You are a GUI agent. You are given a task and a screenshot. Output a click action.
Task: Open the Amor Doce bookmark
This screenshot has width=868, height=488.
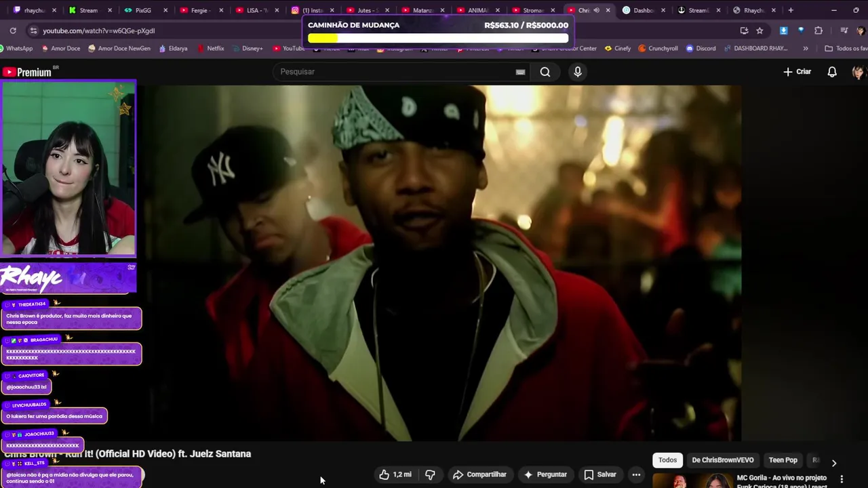60,48
